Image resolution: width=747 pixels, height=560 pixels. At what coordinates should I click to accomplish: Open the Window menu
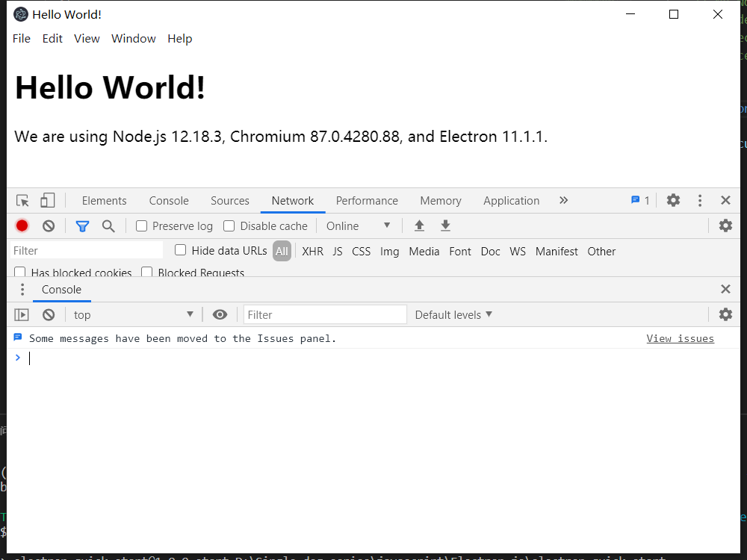[134, 39]
